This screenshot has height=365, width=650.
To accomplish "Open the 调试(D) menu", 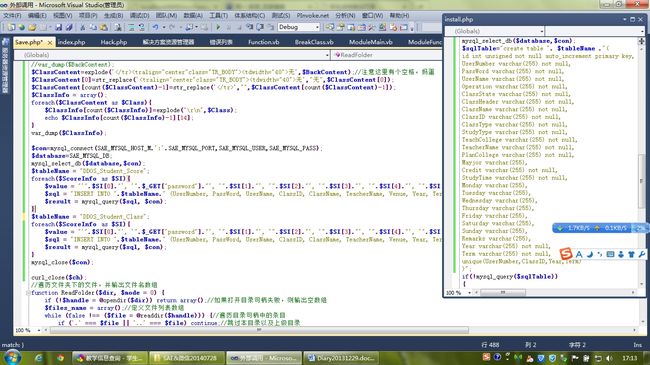I will [x=139, y=15].
